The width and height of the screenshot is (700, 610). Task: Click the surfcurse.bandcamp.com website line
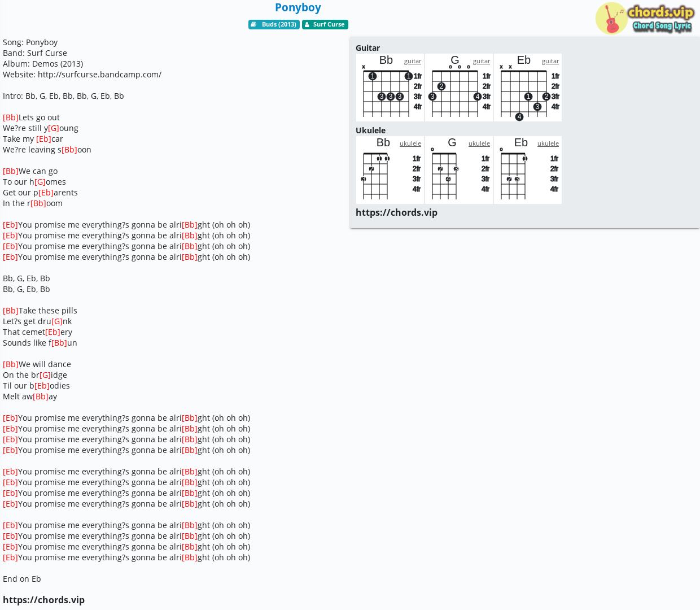pos(82,75)
